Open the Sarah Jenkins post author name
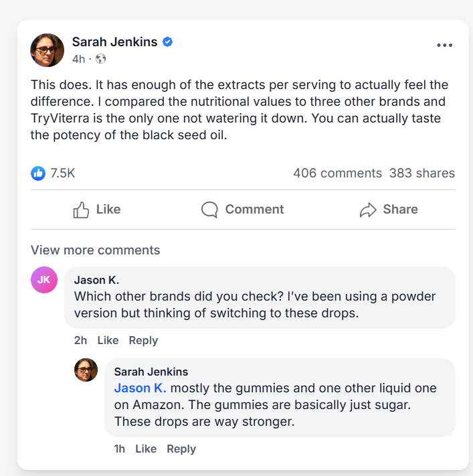Screen dimensions: 473x476 pos(114,42)
